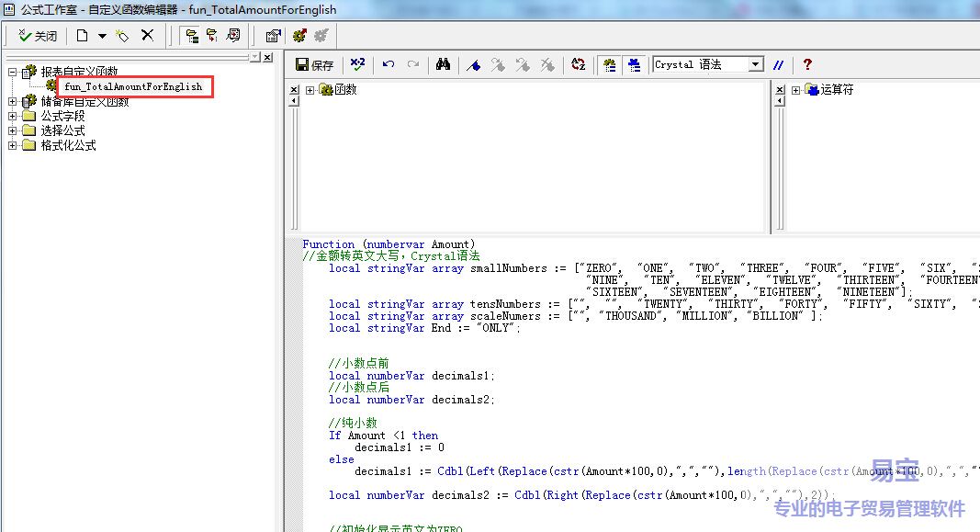Click the 保存 (Save) button

pos(314,65)
